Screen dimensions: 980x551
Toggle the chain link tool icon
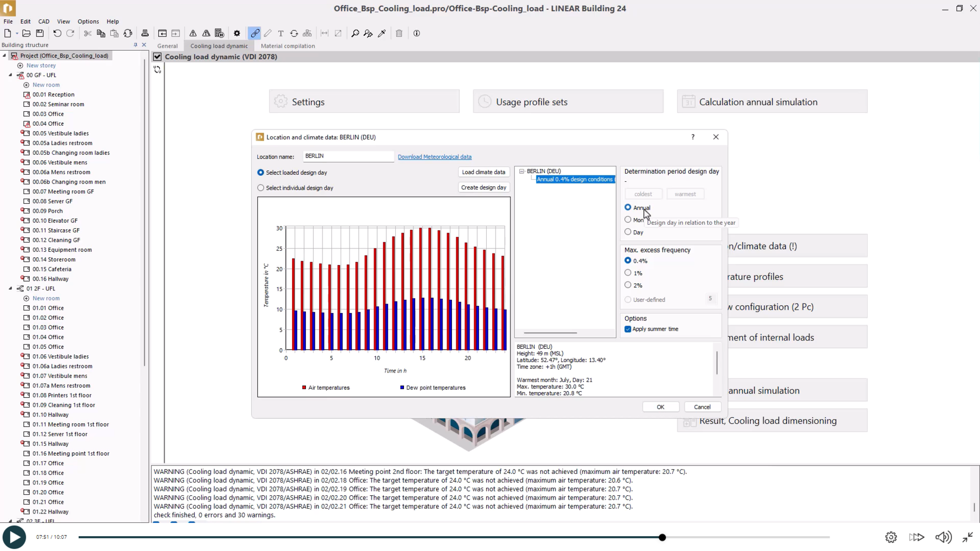click(x=255, y=34)
